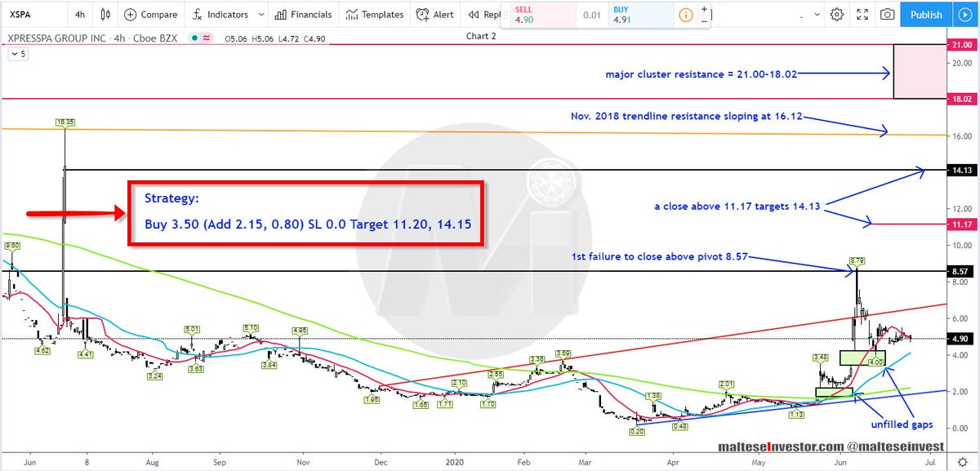Click the 4.90 current price label
The width and height of the screenshot is (980, 471).
pyautogui.click(x=960, y=338)
